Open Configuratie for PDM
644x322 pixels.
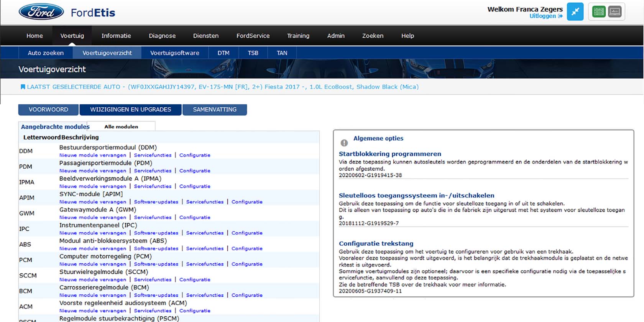point(195,171)
